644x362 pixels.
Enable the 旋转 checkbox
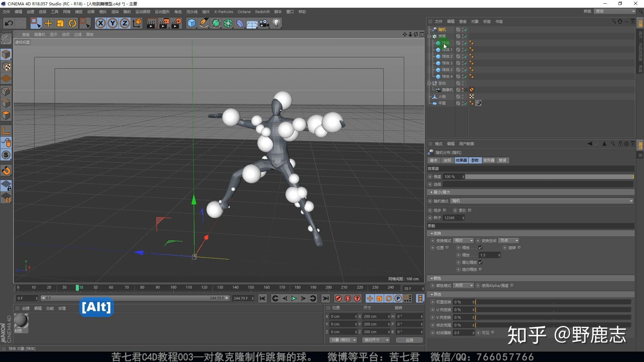(x=520, y=248)
